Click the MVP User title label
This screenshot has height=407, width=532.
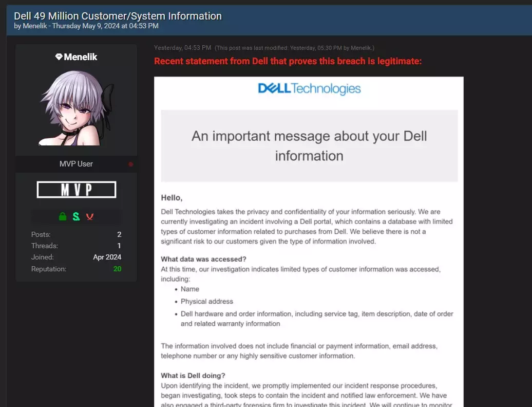click(x=76, y=164)
